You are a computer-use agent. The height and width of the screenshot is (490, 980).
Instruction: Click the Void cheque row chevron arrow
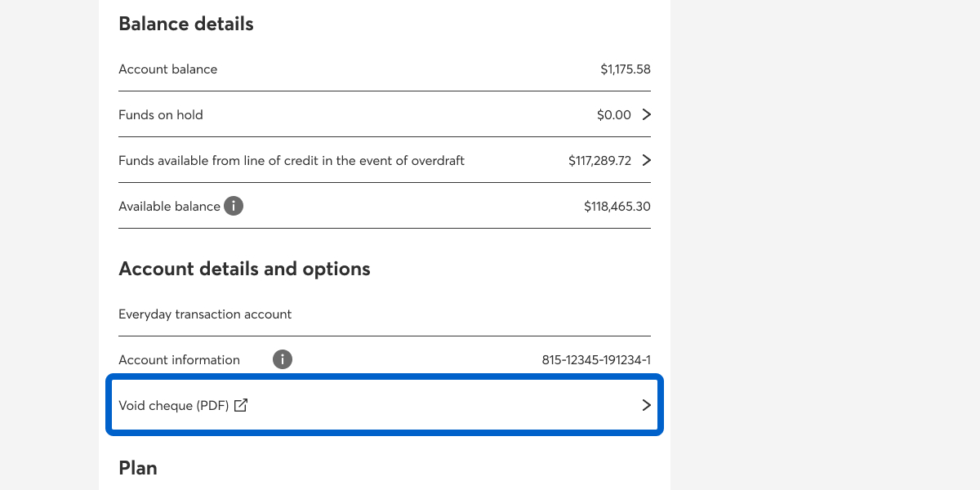[646, 405]
